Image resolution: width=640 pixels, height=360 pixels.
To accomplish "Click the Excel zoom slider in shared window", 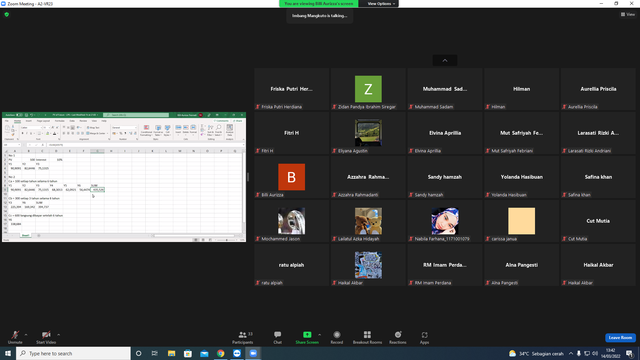I will pos(227,240).
